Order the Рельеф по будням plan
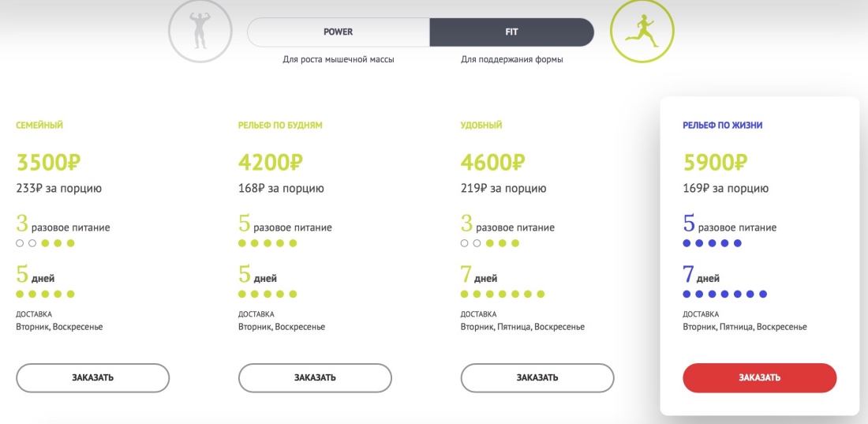 click(x=315, y=378)
